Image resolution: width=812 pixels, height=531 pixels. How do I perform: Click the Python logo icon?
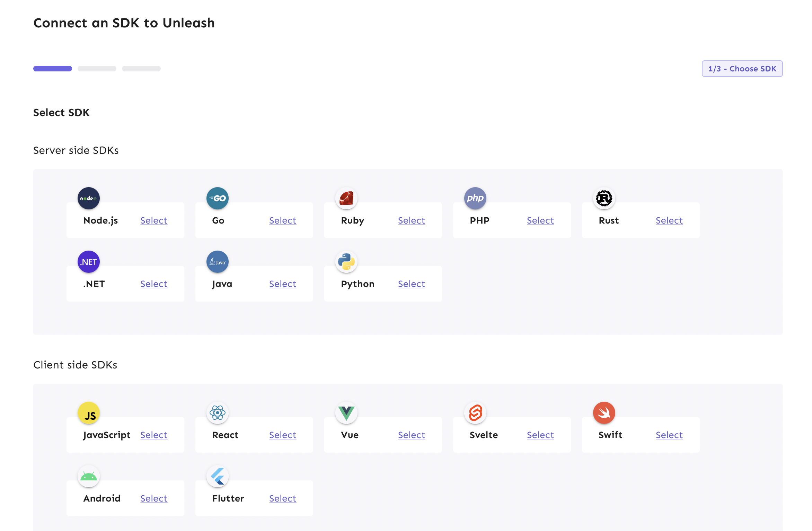pos(346,262)
